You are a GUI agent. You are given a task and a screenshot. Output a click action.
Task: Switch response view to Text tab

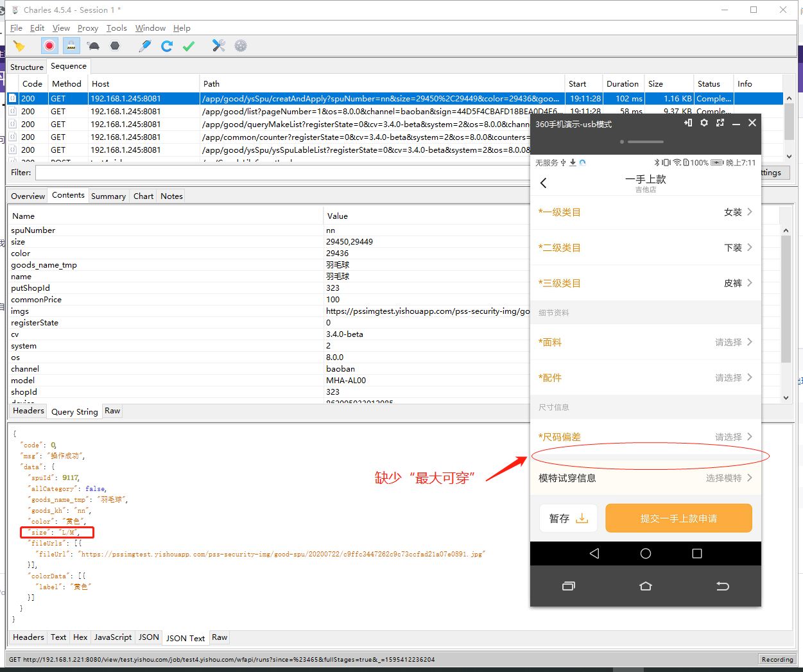[58, 637]
